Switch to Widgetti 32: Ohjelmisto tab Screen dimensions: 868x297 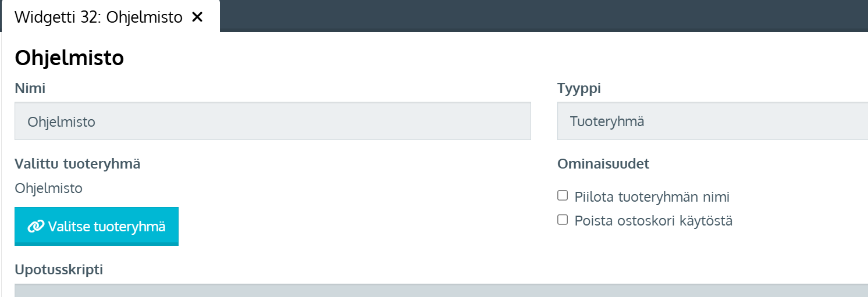point(98,17)
